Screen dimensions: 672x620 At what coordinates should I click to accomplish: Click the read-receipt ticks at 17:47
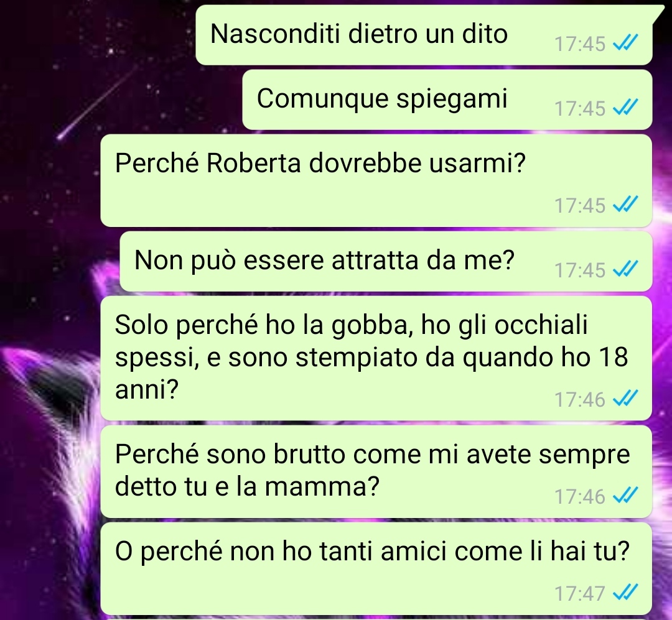tap(626, 593)
